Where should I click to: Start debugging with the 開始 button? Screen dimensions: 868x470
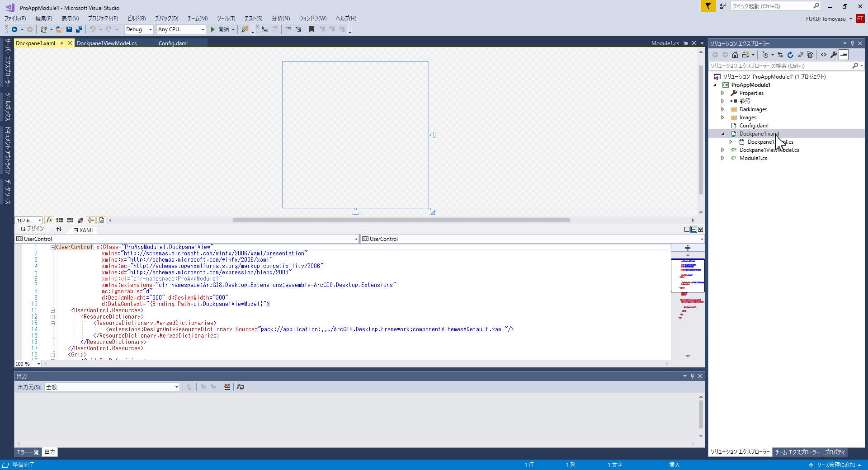point(220,29)
